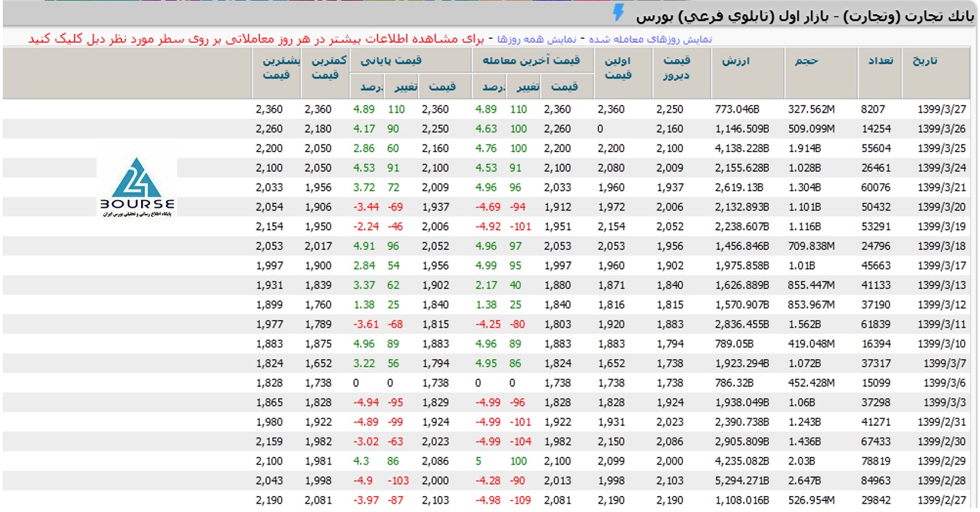Click volume value 526.954M

(x=811, y=499)
